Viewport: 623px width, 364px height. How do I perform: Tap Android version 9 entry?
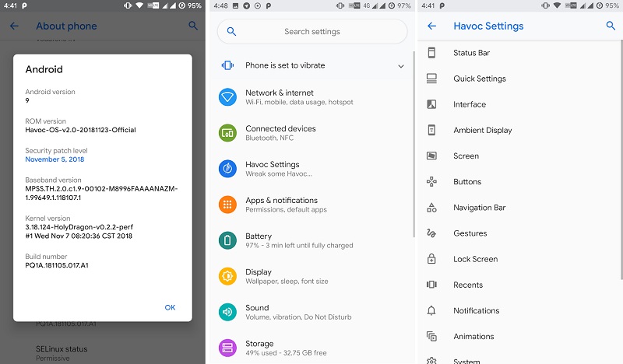pos(50,96)
